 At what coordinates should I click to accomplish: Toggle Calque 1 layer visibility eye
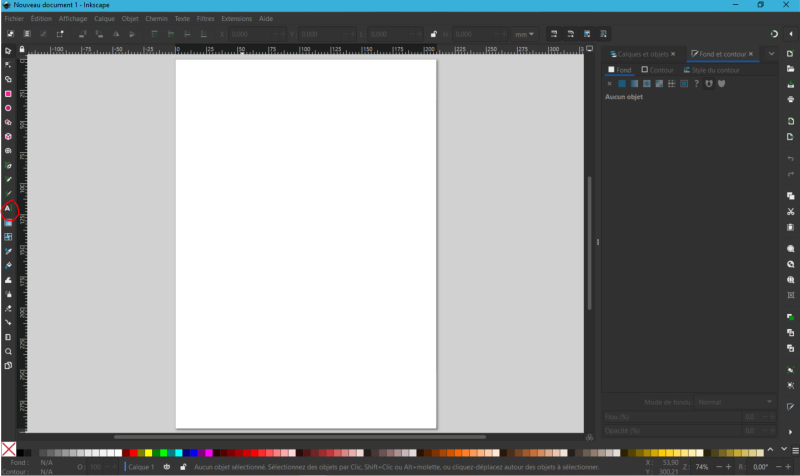click(167, 467)
